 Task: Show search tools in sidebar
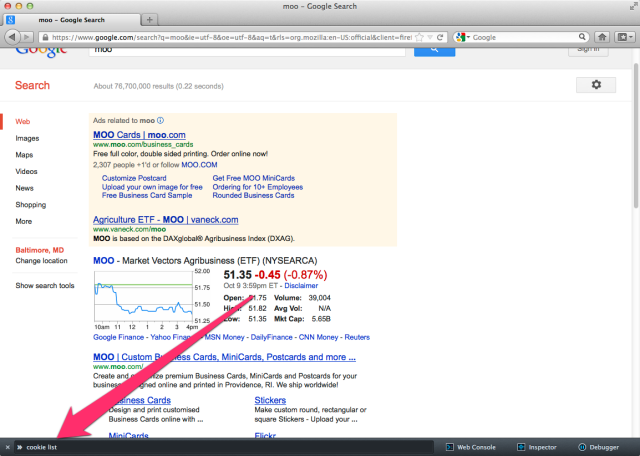pyautogui.click(x=45, y=286)
